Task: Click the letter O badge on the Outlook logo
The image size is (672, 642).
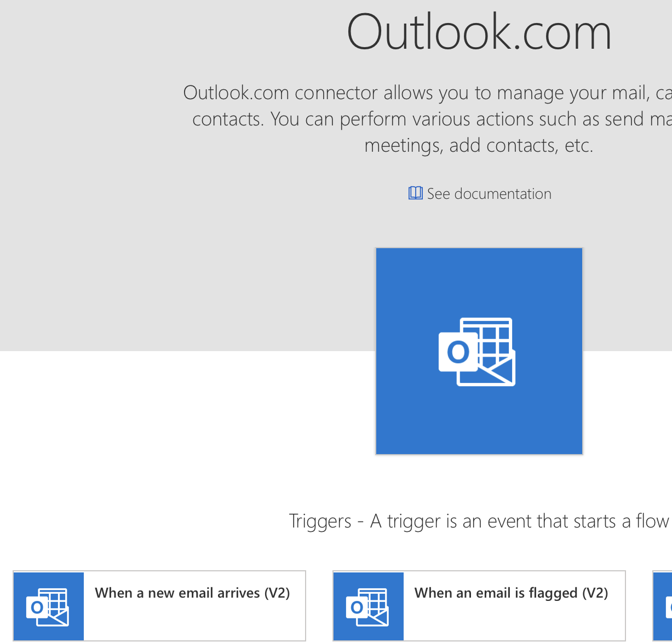Action: [x=459, y=352]
